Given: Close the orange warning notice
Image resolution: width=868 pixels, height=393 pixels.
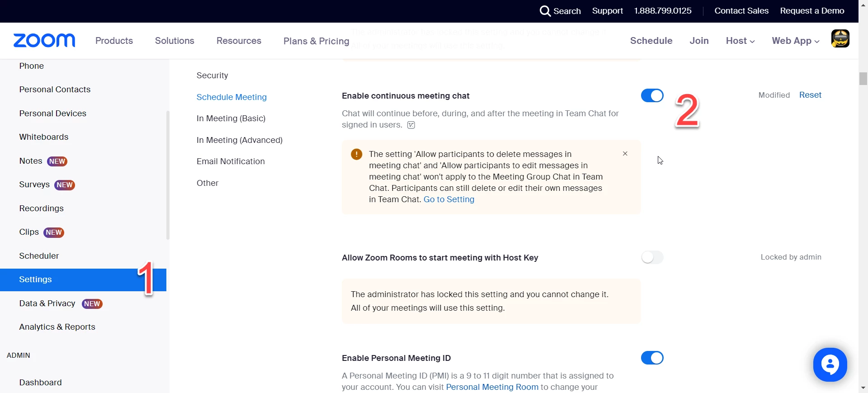Looking at the screenshot, I should pos(625,154).
